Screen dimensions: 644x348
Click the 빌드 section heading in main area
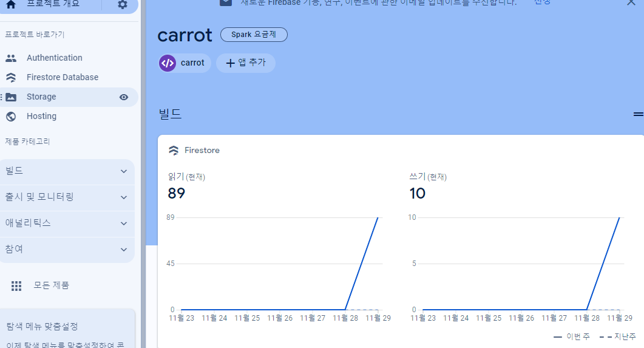170,114
